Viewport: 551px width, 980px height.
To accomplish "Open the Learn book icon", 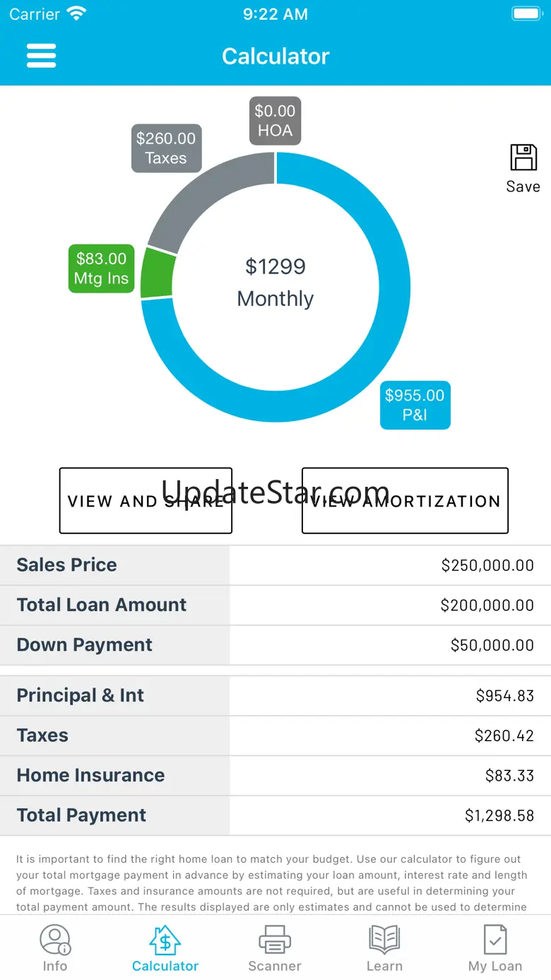I will pyautogui.click(x=384, y=940).
